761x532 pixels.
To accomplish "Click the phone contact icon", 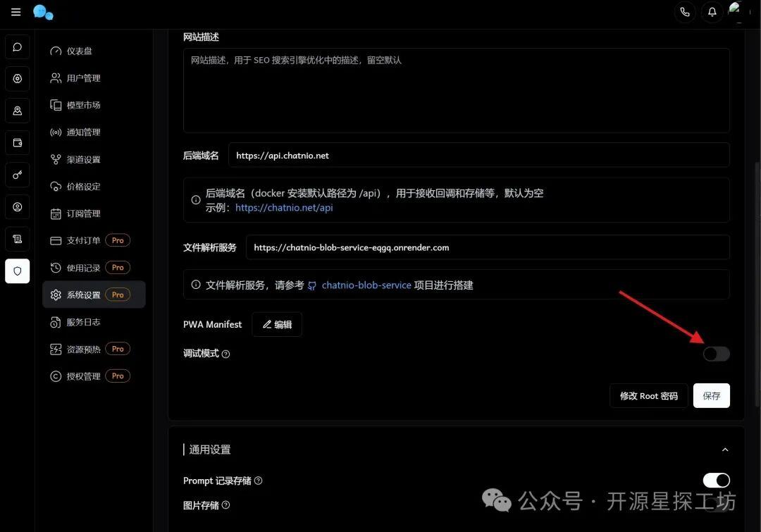I will click(685, 12).
